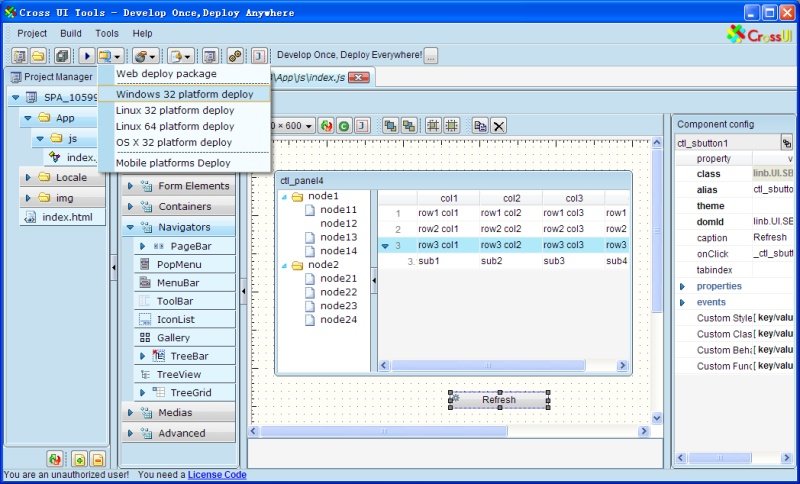Click the run/debug play icon in toolbar

[x=87, y=56]
